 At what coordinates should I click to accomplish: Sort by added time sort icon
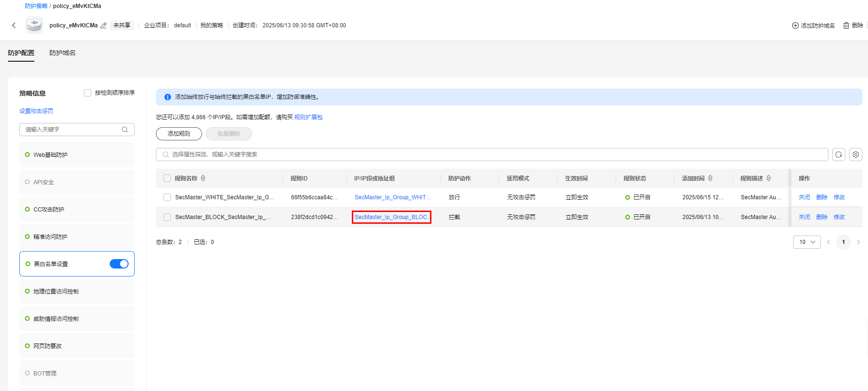[x=710, y=178]
